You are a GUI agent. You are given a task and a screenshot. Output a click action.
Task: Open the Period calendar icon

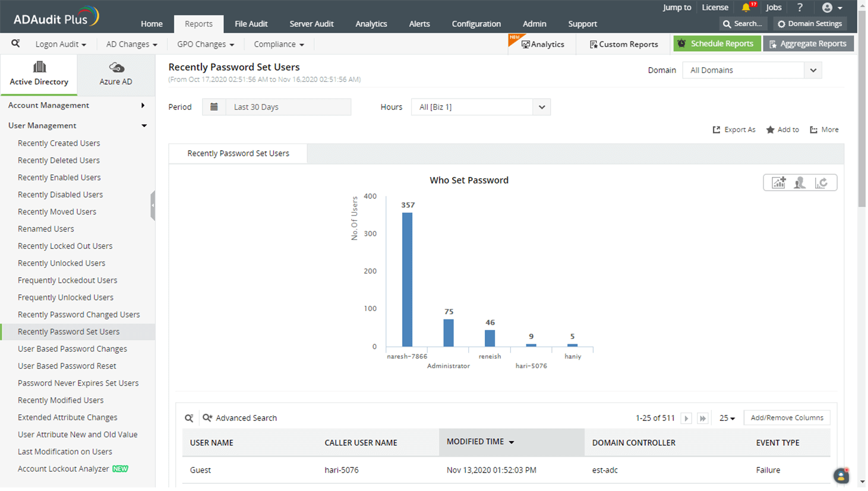214,107
